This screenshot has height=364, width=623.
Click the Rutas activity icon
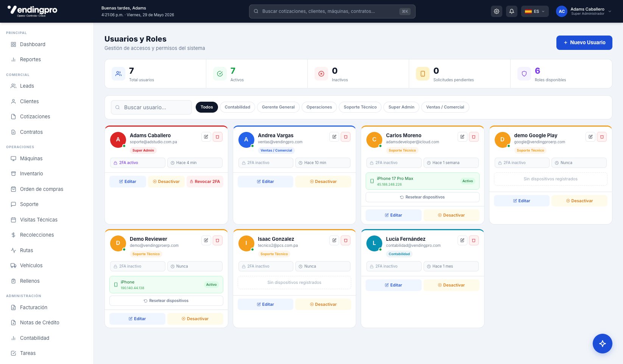click(x=13, y=250)
